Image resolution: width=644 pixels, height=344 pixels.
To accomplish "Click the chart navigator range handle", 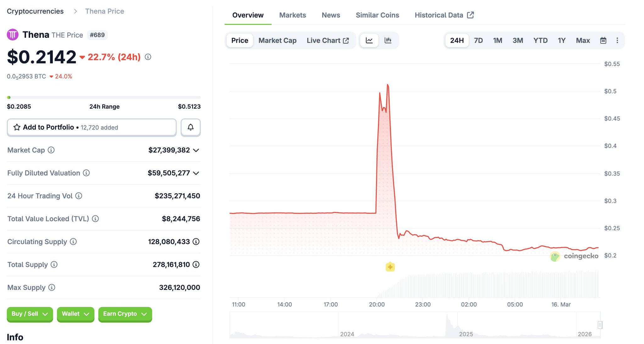I will coord(600,325).
